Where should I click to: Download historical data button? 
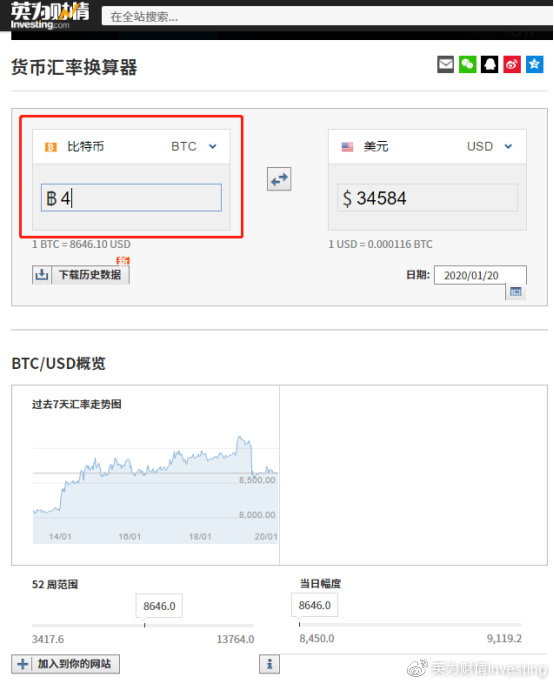pyautogui.click(x=81, y=274)
